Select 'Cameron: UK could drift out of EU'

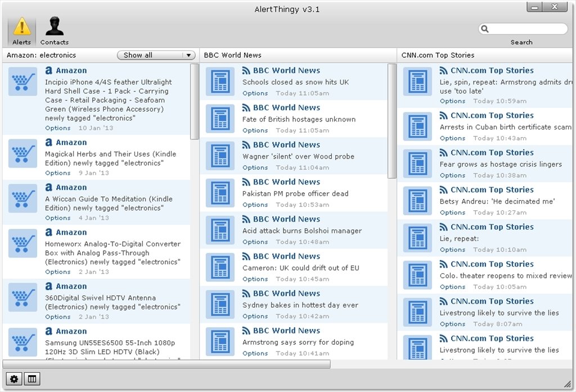[x=300, y=268]
